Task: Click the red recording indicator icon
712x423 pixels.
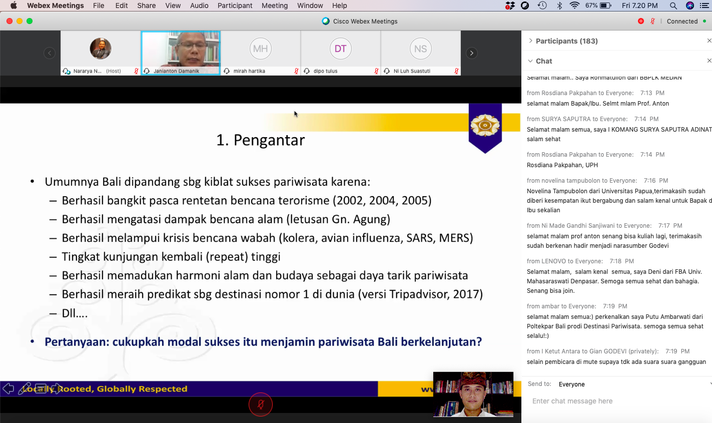Action: [640, 21]
